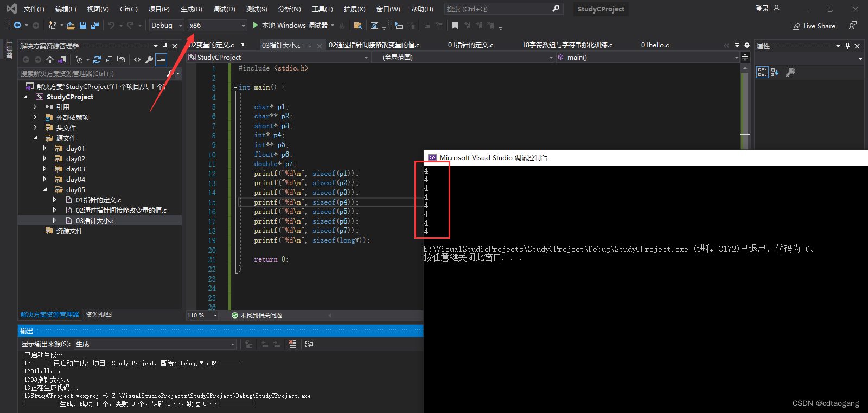Viewport: 868px width, 413px height.
Task: Switch to the 01hello.c tab
Action: coord(655,45)
